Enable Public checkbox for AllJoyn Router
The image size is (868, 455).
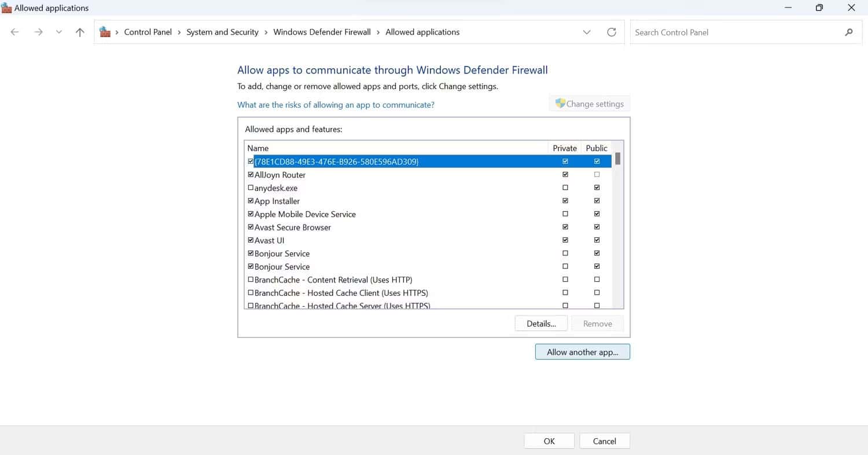point(597,174)
